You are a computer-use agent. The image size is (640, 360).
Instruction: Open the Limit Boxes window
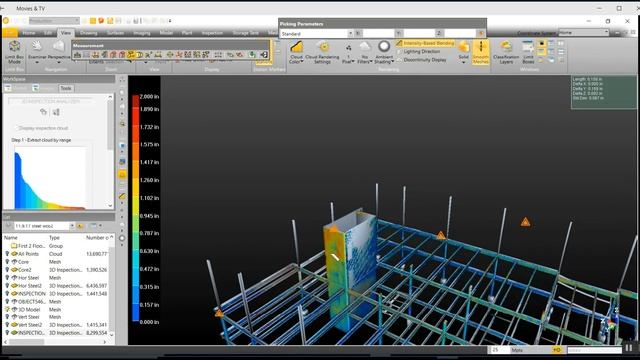point(528,52)
